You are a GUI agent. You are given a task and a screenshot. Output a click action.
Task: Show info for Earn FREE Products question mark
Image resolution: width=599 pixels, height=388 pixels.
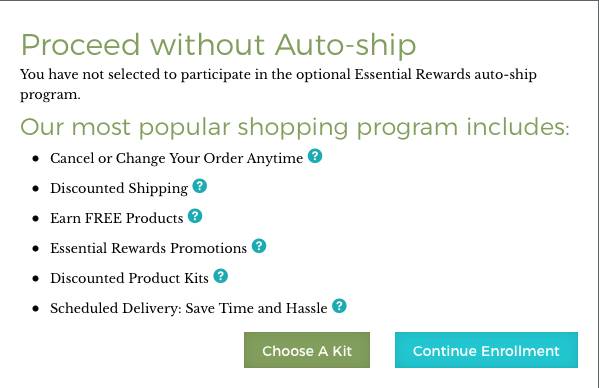[195, 216]
